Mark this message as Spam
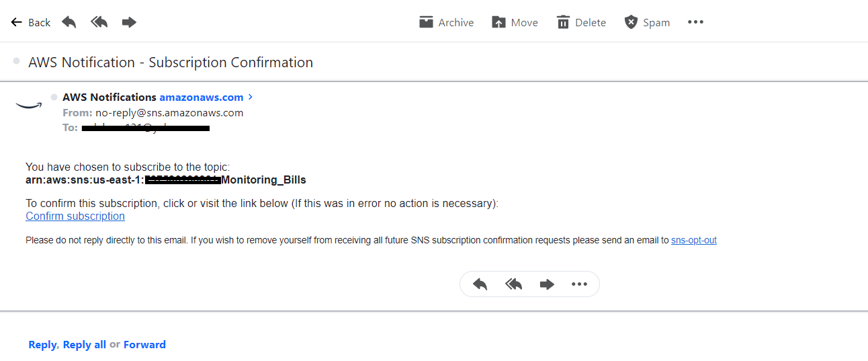This screenshot has width=868, height=361. [x=647, y=22]
